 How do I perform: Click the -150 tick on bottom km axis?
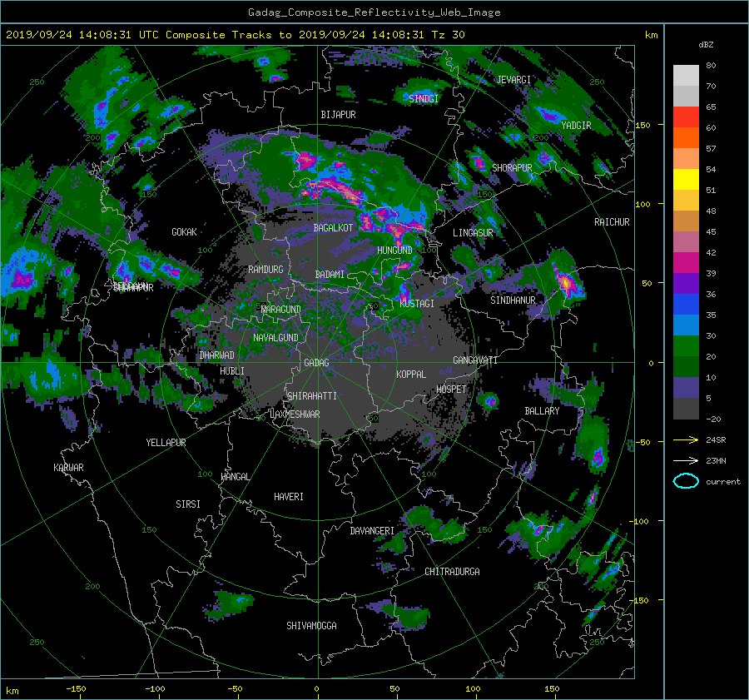(76, 689)
